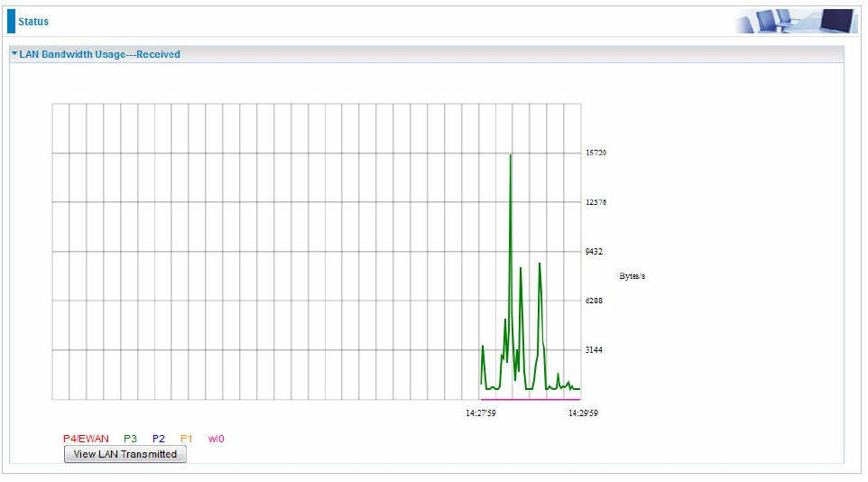The width and height of the screenshot is (868, 482).
Task: Click the 3144 axis value
Action: click(594, 349)
